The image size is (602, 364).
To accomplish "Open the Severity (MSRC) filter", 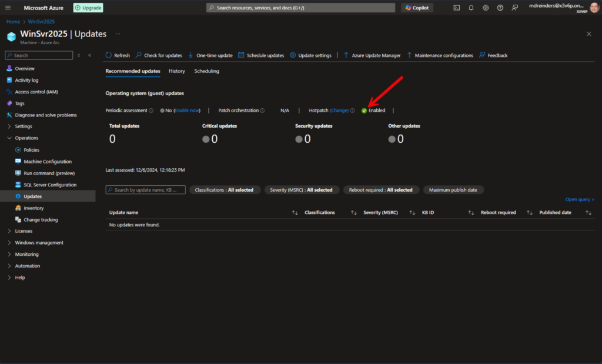I will pyautogui.click(x=301, y=190).
